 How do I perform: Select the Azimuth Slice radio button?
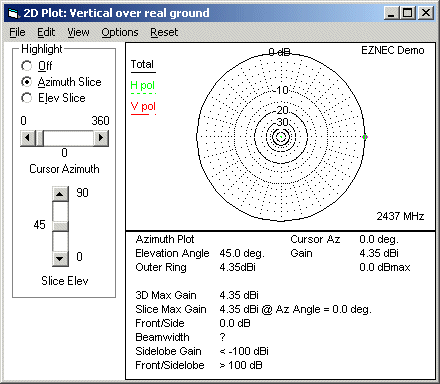[26, 82]
